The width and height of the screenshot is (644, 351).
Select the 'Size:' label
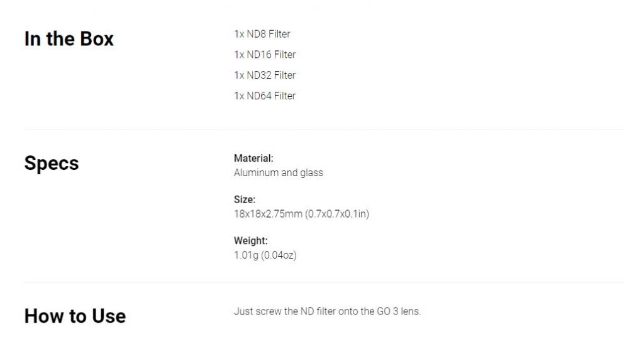(245, 199)
